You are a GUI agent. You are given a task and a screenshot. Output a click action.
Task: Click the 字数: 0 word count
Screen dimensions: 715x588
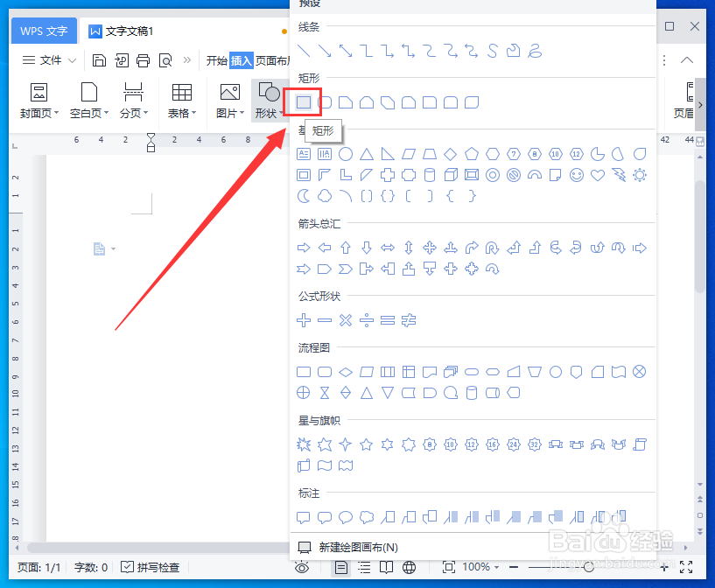pyautogui.click(x=91, y=567)
